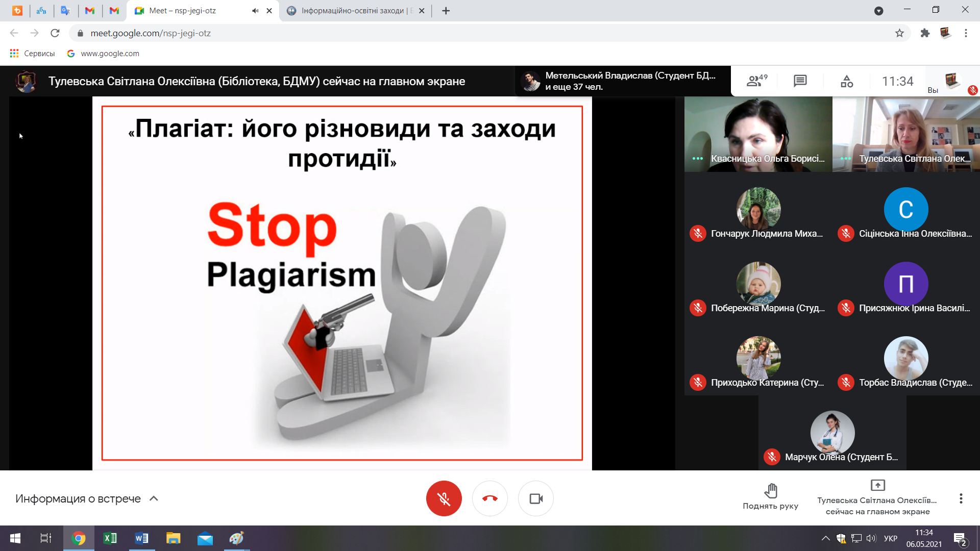
Task: Mute the Meet tab audio speaker icon
Action: [x=255, y=11]
